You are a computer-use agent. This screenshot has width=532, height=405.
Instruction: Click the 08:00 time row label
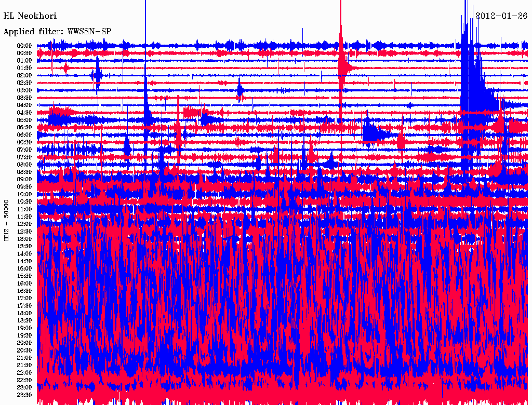[24, 165]
